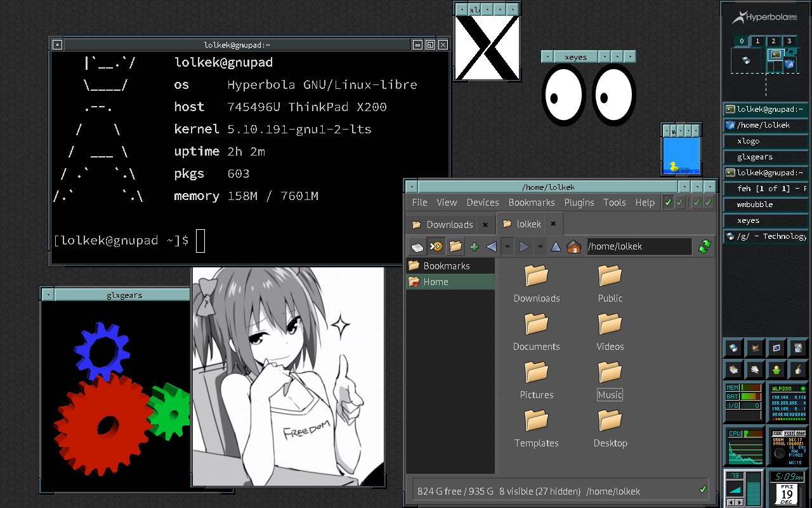
Task: Open the back history dropdown arrow
Action: (507, 246)
